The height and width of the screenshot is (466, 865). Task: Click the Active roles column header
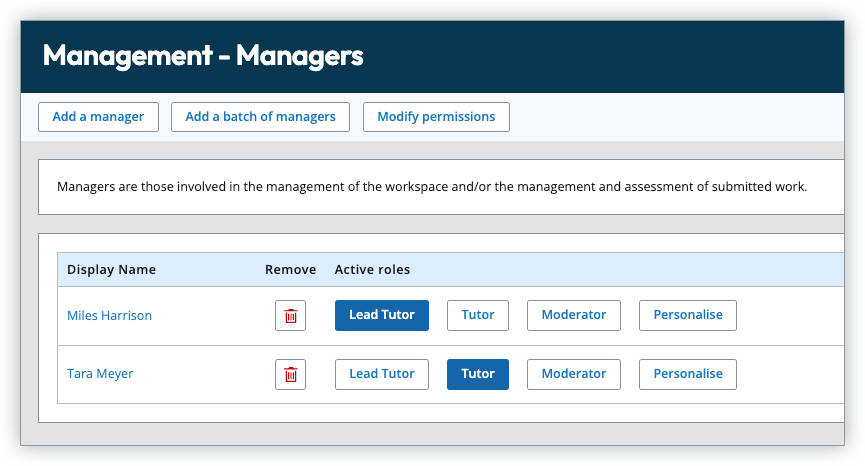(372, 270)
